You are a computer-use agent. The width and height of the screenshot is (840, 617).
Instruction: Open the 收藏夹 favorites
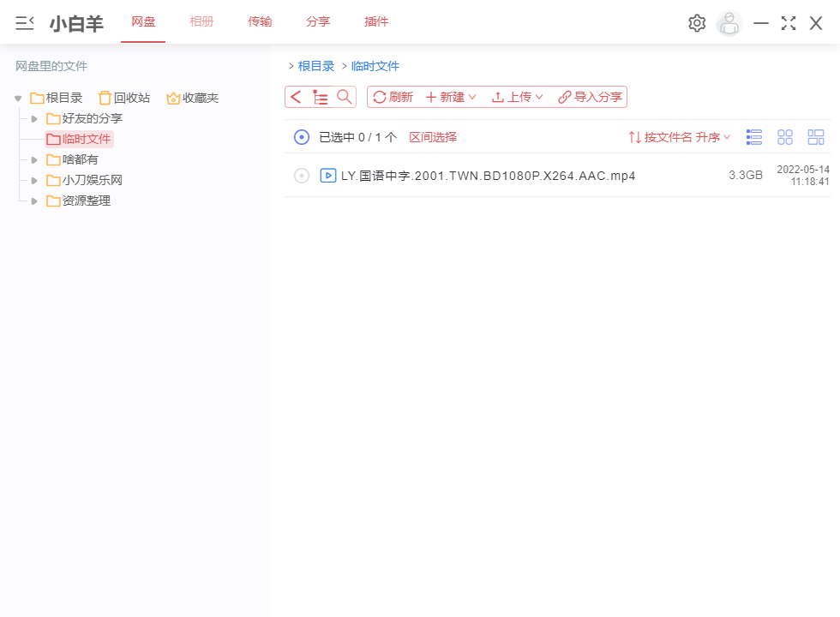tap(192, 97)
